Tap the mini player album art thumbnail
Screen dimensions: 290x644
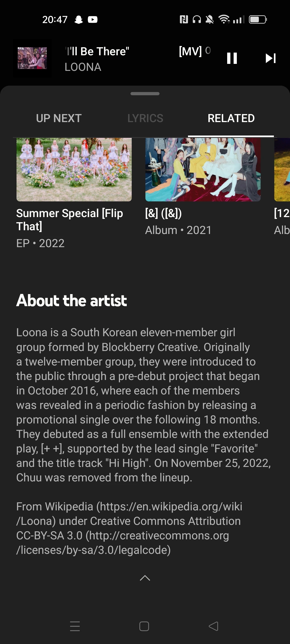pos(32,58)
